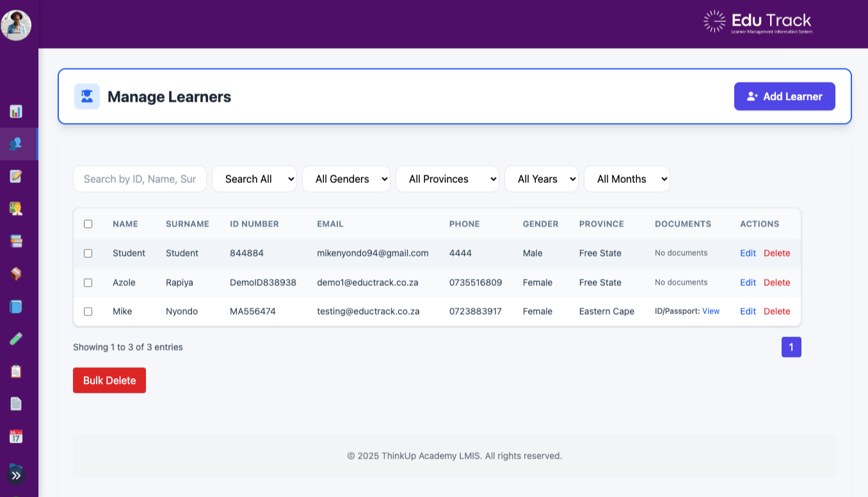This screenshot has height=497, width=868.
Task: Edit the learner with ID 844884
Action: coord(748,253)
